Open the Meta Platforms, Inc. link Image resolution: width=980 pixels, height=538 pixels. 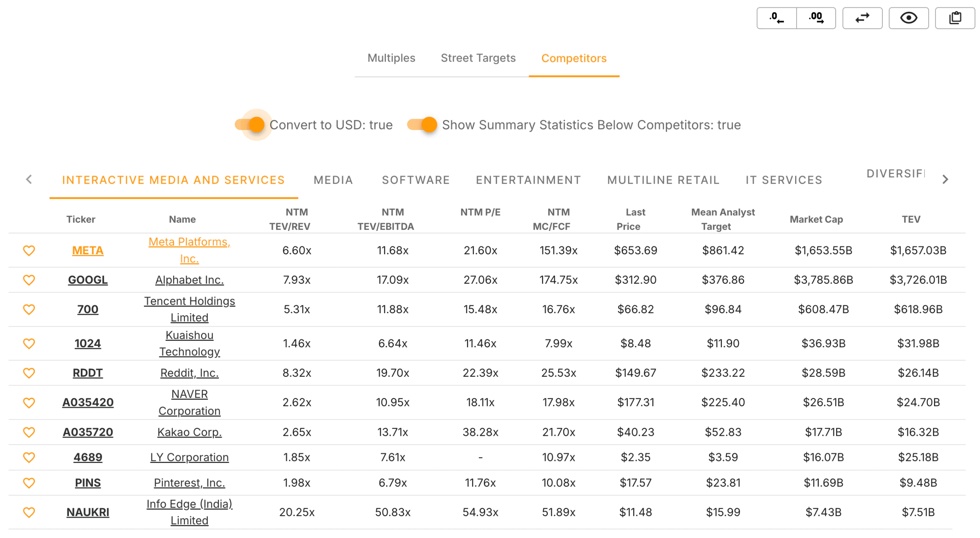coord(189,250)
